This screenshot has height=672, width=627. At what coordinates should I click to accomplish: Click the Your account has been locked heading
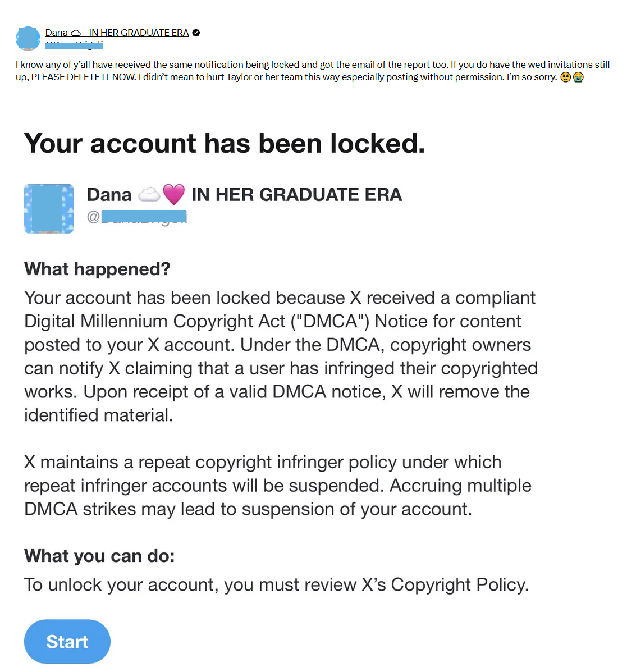point(224,143)
